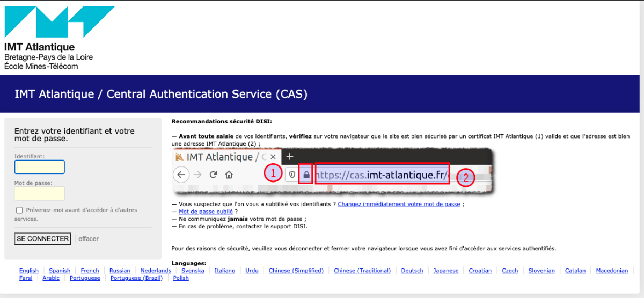This screenshot has height=298, width=644.
Task: Select French language link
Action: (x=90, y=271)
